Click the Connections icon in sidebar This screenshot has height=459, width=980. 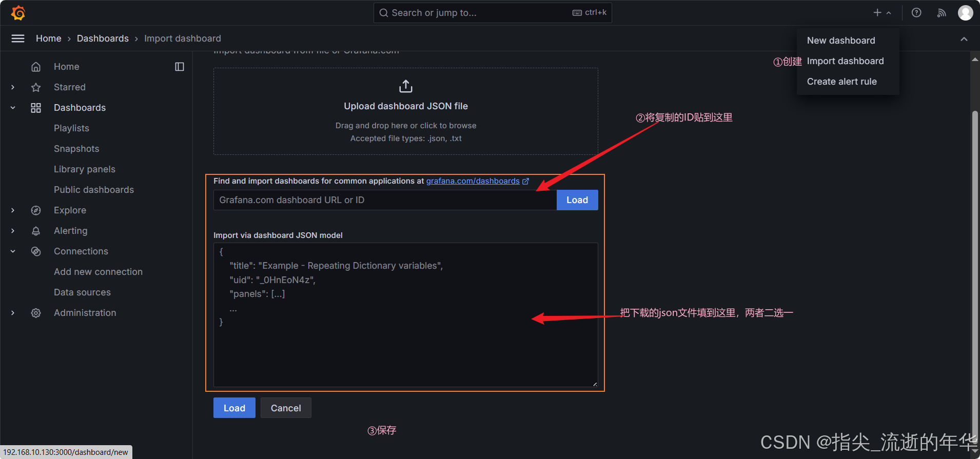[36, 251]
